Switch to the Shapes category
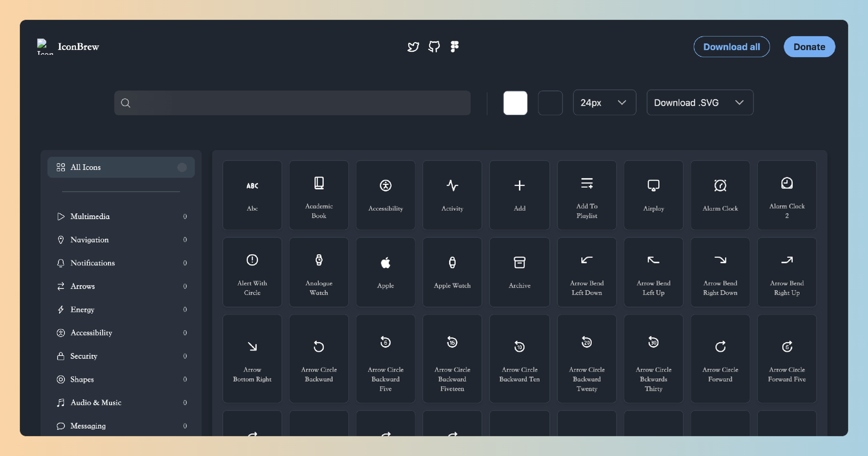 (x=121, y=379)
